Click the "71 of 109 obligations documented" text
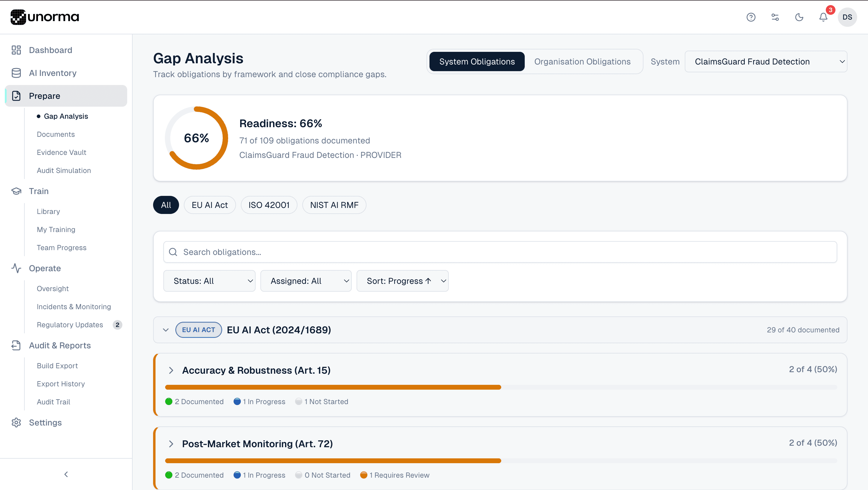 [305, 140]
